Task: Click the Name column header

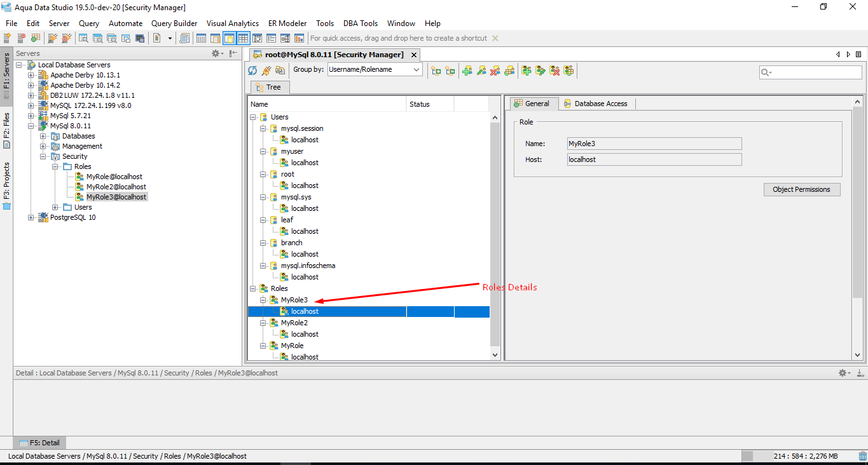Action: click(327, 104)
